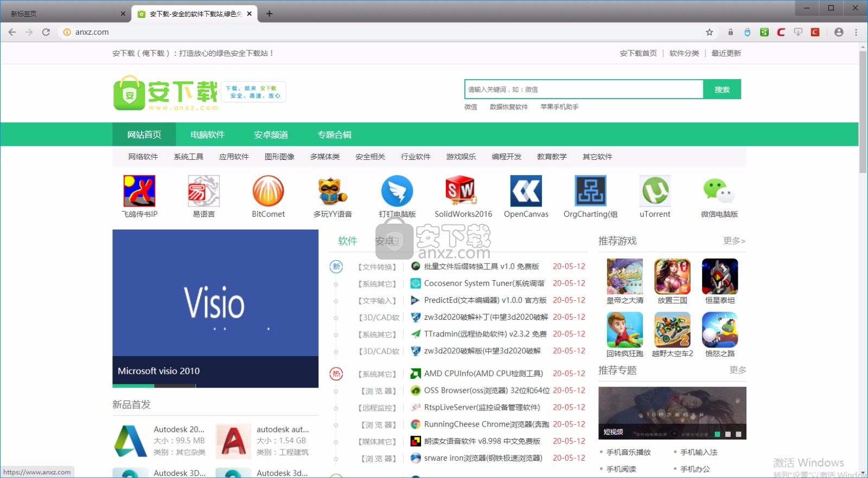Open the 多玩YY语音 icon
The height and width of the screenshot is (478, 868).
click(333, 191)
